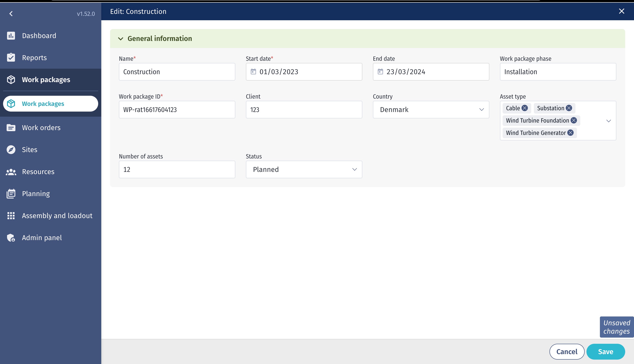Collapse the General information section
This screenshot has width=634, height=364.
click(120, 39)
